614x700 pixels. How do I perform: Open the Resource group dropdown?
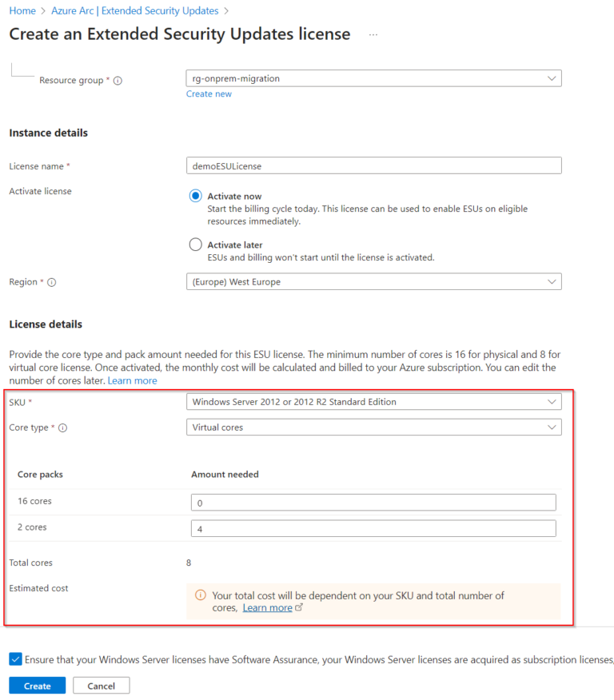tap(552, 78)
